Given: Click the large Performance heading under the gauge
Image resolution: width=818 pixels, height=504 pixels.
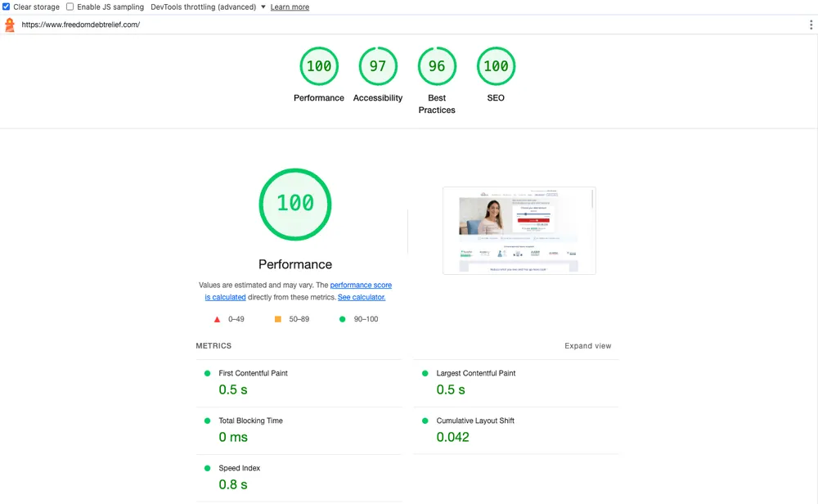Looking at the screenshot, I should pos(295,264).
